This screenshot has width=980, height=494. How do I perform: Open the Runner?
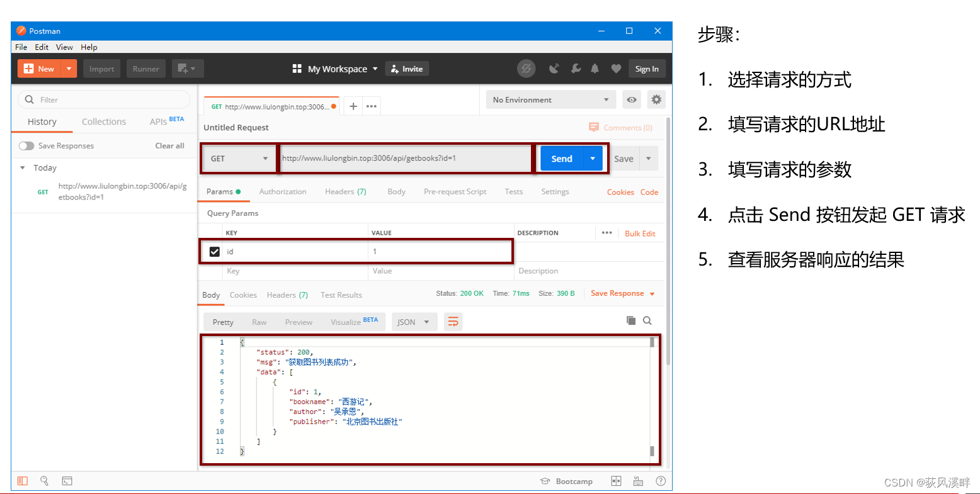click(146, 69)
